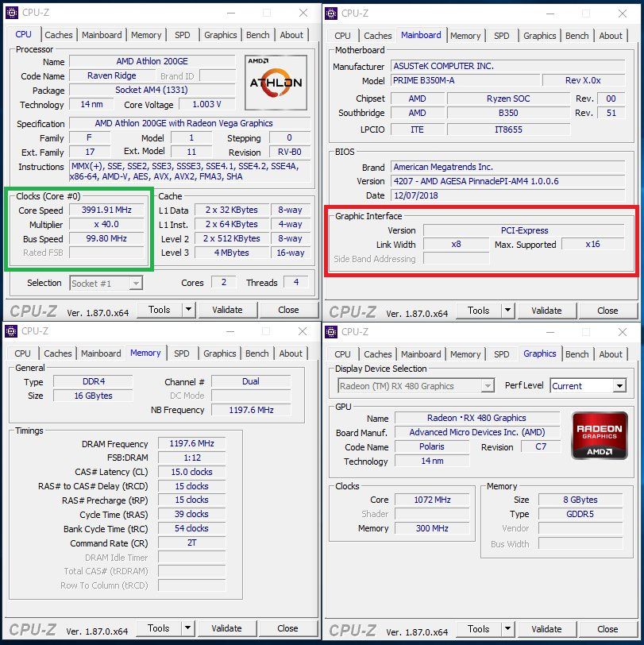Click GPU Memory Size 8 GBytes field
Viewport: 644px width, 645px height.
point(580,500)
